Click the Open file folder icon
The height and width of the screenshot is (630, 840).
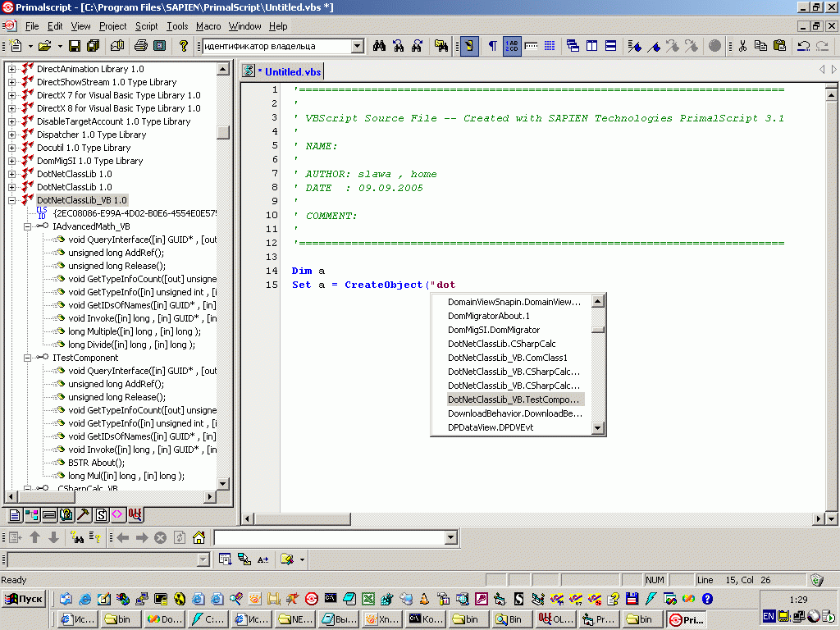tap(45, 46)
